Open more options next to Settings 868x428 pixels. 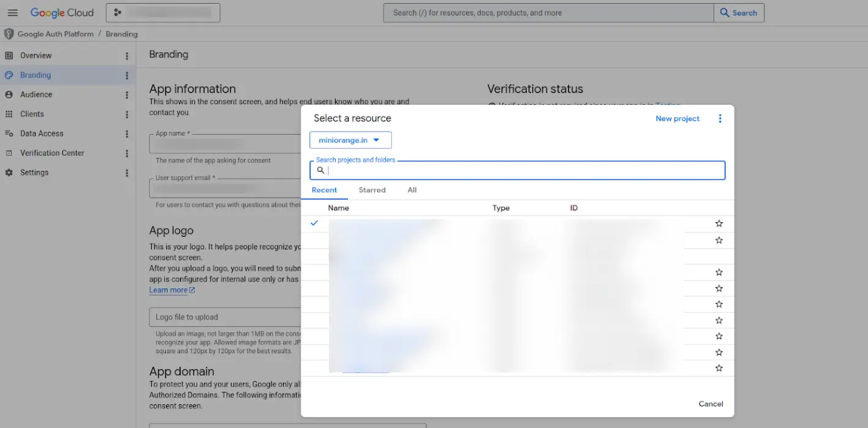pos(127,173)
